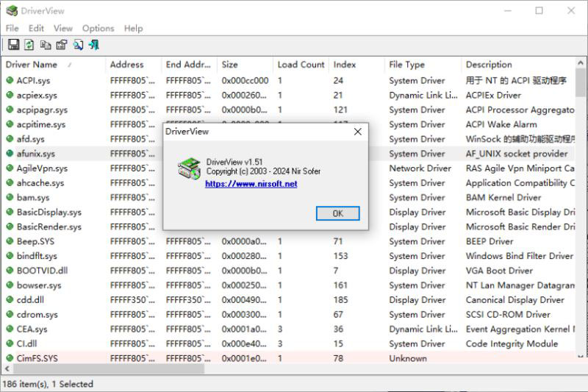588x392 pixels.
Task: Click OK in the About dialog
Action: pyautogui.click(x=337, y=213)
